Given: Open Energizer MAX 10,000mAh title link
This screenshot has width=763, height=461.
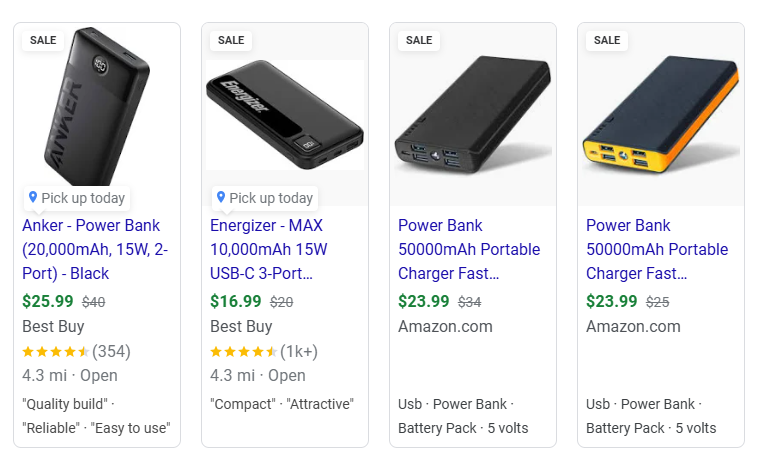Looking at the screenshot, I should coord(269,249).
